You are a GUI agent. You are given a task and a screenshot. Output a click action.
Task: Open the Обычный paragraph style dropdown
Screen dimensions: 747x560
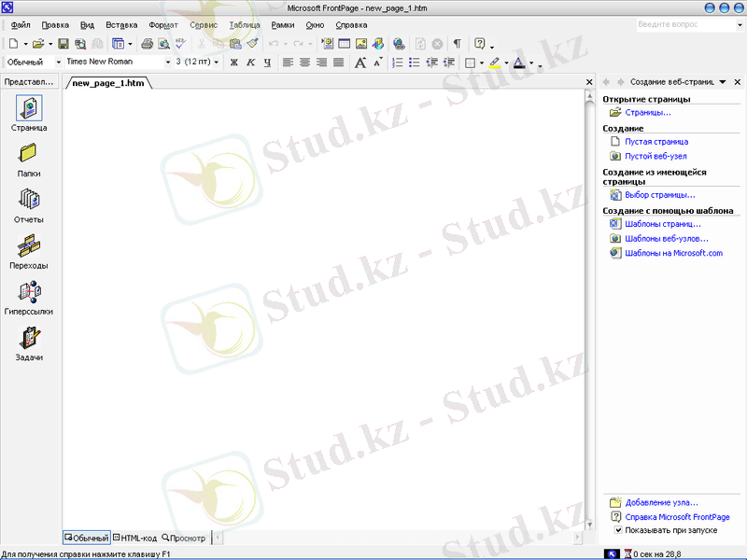click(58, 63)
